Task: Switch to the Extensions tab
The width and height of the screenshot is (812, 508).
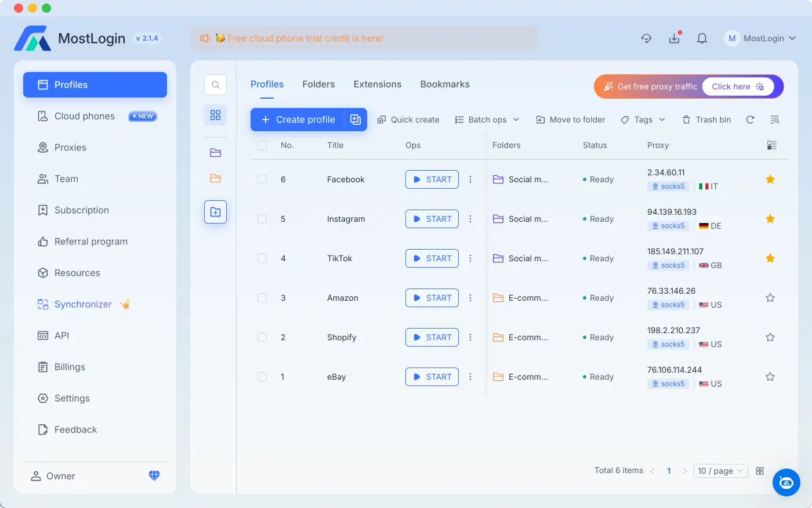Action: point(378,84)
